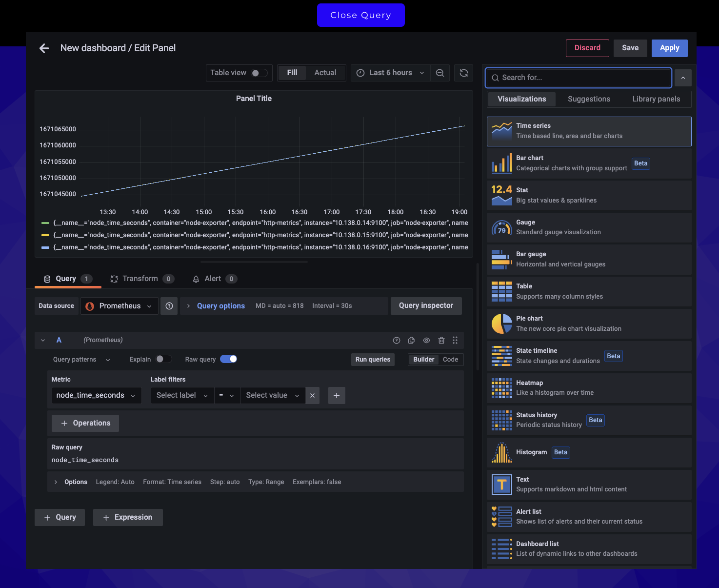
Task: Click Run queries button
Action: [x=373, y=360]
